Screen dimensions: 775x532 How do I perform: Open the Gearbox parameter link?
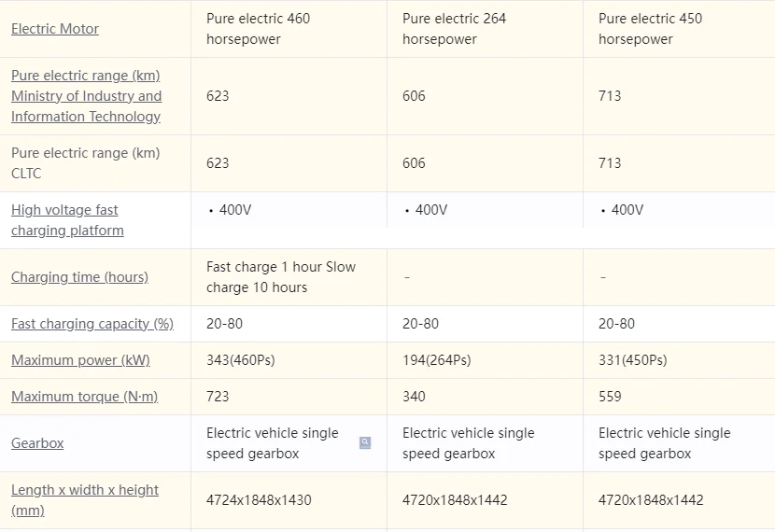[37, 443]
